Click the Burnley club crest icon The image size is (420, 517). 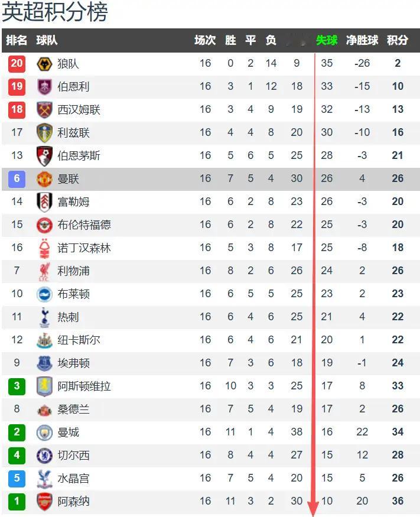point(44,87)
